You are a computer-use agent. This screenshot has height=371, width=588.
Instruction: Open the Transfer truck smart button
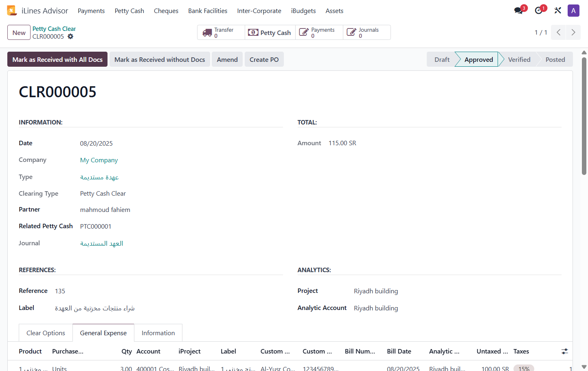pos(221,33)
